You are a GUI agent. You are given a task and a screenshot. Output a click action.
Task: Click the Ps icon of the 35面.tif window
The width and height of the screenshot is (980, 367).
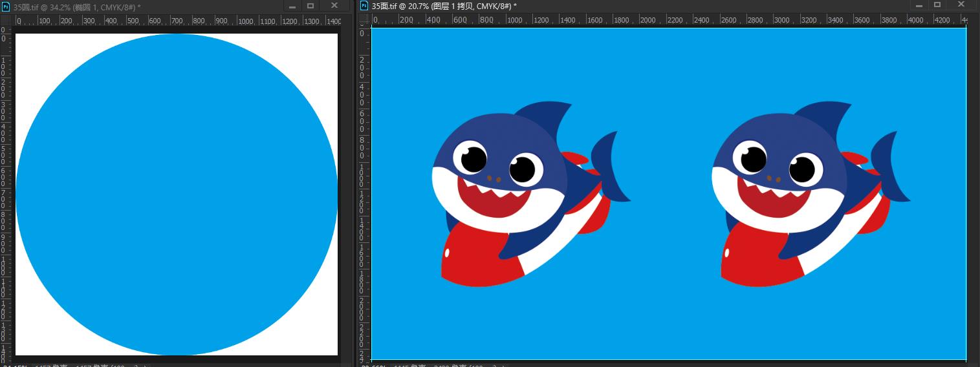(364, 6)
